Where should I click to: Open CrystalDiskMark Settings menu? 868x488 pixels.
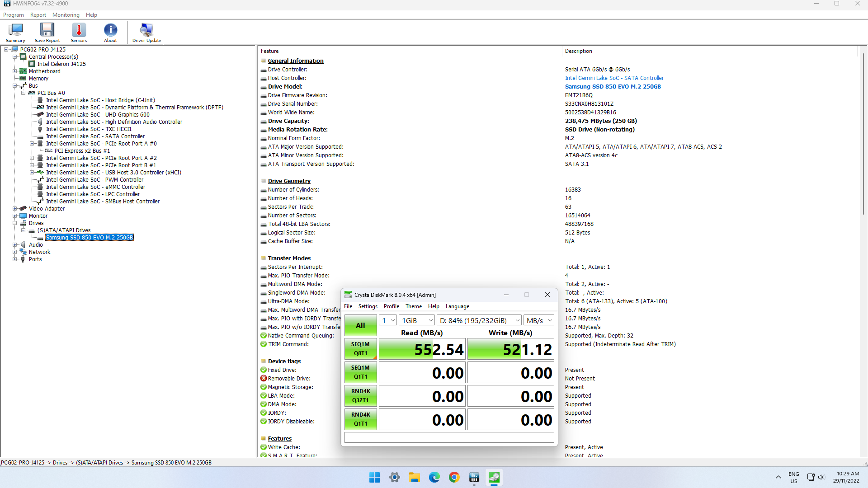coord(368,306)
